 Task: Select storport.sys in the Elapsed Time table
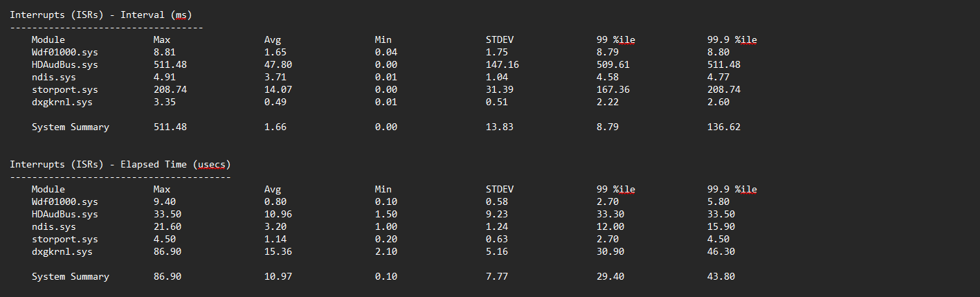[x=64, y=239]
